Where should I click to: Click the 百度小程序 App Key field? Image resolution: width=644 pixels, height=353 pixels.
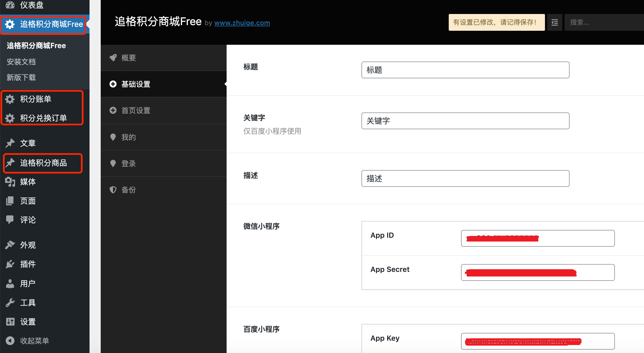[x=538, y=341]
